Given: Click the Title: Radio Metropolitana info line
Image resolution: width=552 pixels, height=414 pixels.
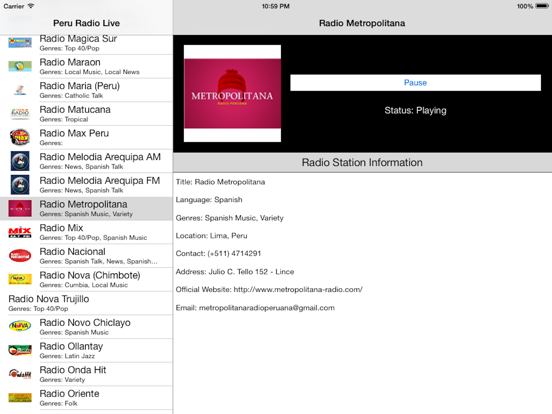Looking at the screenshot, I should 220,182.
